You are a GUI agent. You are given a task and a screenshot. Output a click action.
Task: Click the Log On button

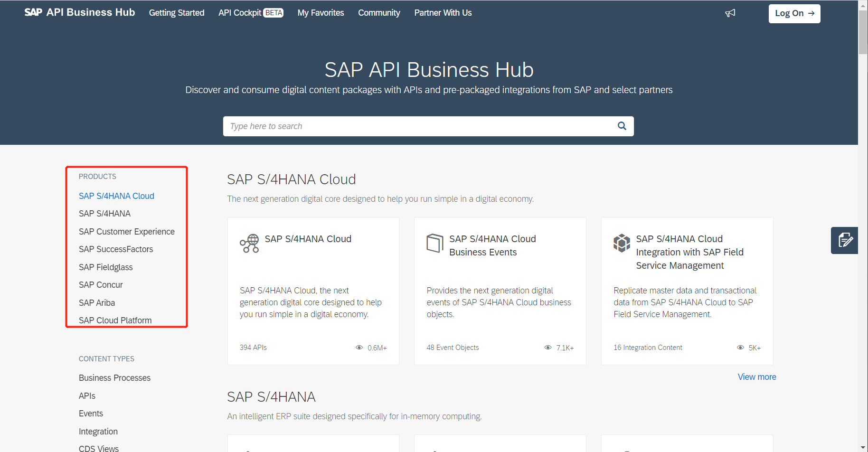point(794,13)
